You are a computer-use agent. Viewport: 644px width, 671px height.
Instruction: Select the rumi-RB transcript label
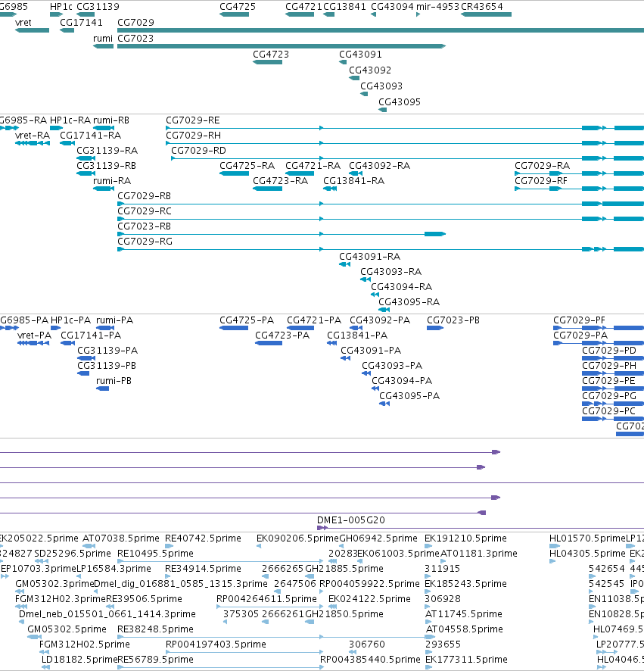click(x=111, y=120)
